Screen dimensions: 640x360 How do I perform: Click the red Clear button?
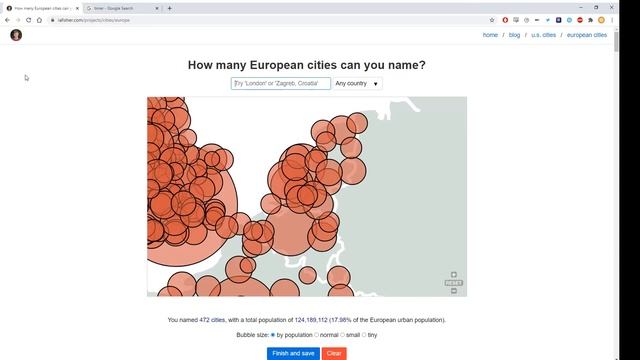coord(334,353)
